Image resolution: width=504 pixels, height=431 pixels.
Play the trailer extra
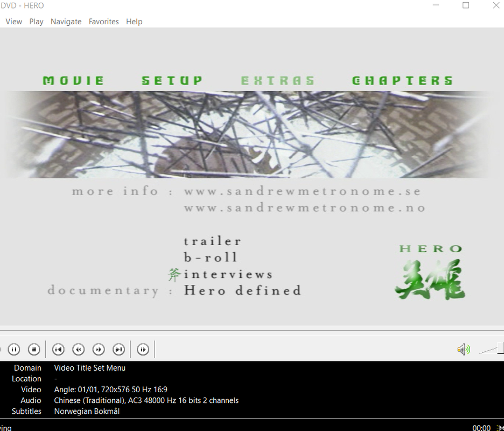coord(213,241)
